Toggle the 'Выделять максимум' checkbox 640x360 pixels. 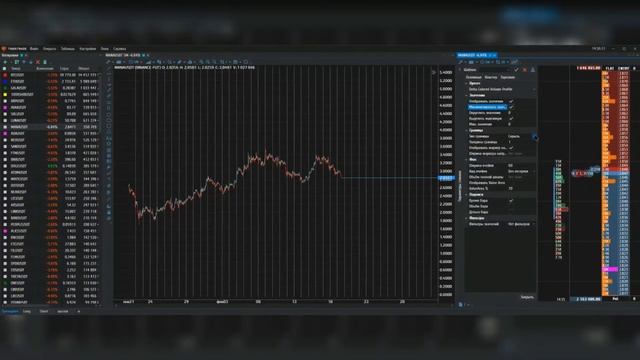pos(511,118)
